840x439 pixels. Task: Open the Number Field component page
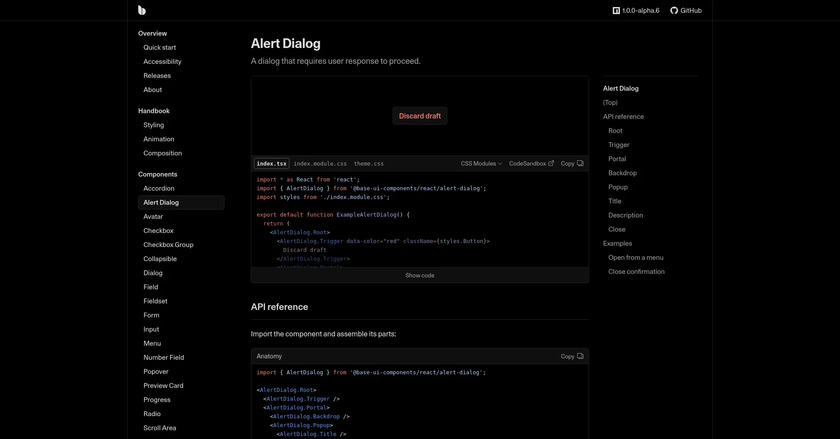(164, 357)
